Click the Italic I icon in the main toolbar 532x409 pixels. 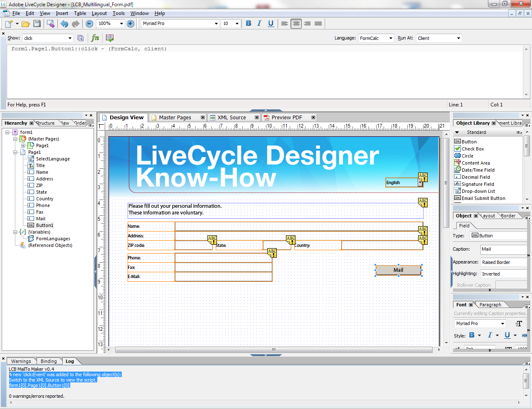[x=259, y=23]
